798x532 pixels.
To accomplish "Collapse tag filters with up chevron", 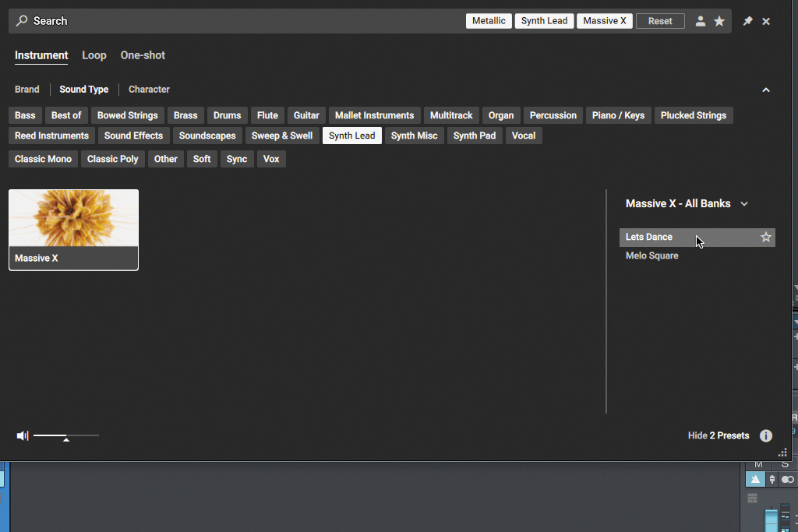I will [x=766, y=90].
